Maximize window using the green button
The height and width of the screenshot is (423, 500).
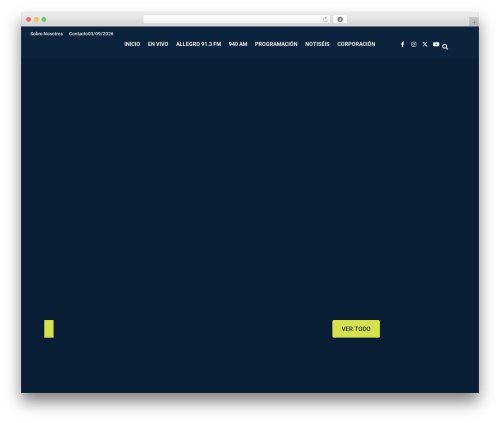tap(44, 19)
